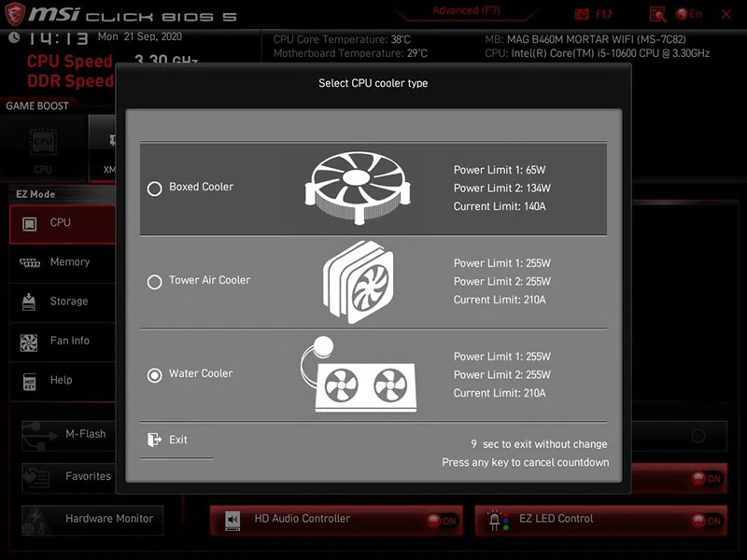Open the Fan Info section

pos(63,342)
